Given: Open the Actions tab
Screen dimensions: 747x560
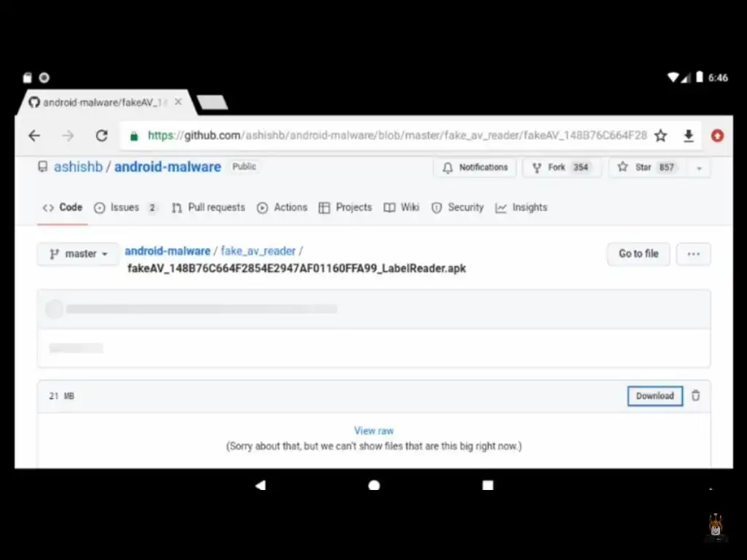Looking at the screenshot, I should (x=282, y=208).
